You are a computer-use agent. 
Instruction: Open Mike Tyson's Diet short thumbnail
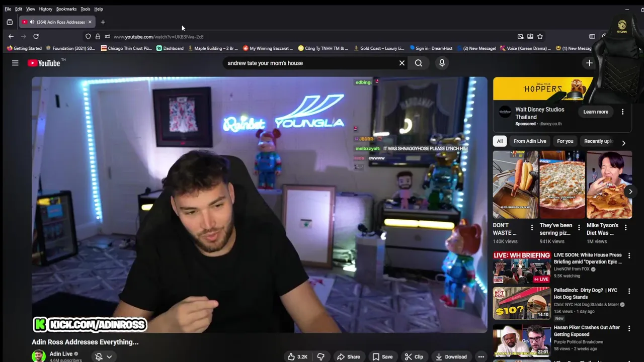609,185
